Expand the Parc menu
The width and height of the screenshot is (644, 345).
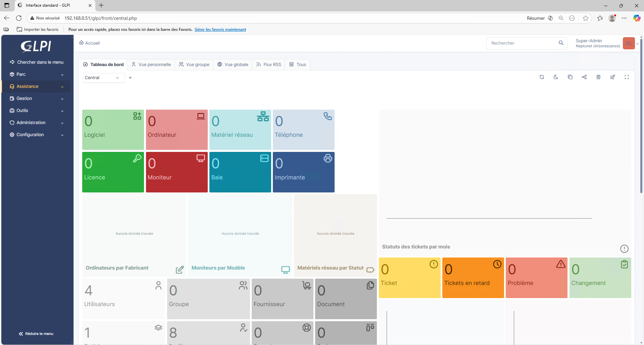[36, 74]
